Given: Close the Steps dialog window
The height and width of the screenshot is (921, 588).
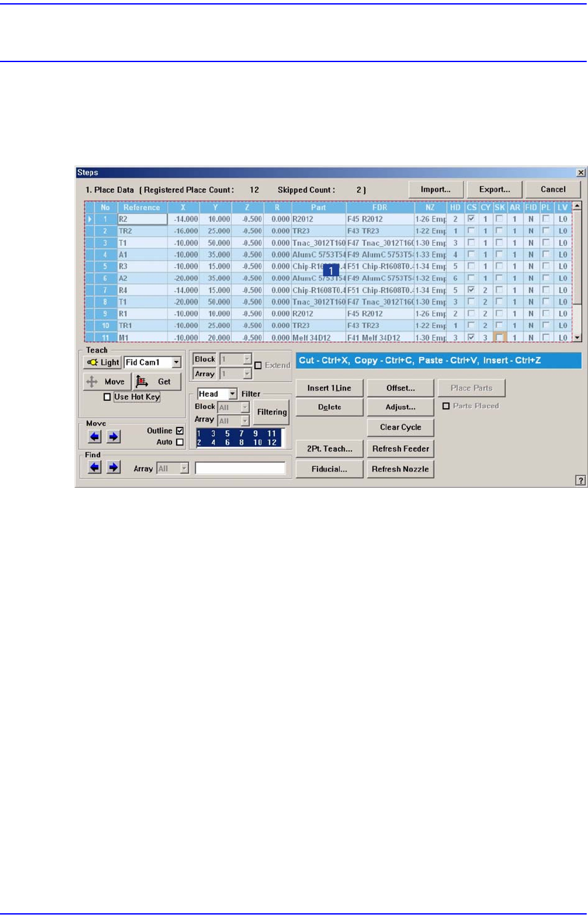Looking at the screenshot, I should (580, 173).
